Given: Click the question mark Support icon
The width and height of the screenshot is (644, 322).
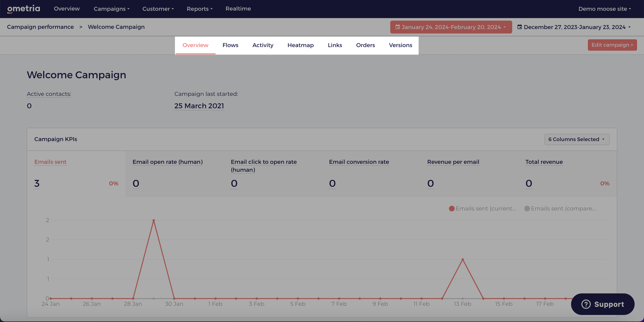Looking at the screenshot, I should point(586,304).
